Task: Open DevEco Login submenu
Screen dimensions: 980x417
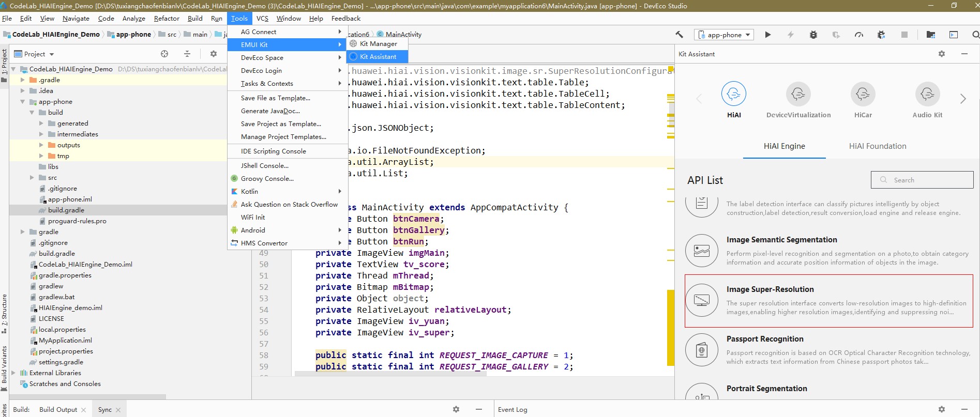Action: [x=287, y=71]
